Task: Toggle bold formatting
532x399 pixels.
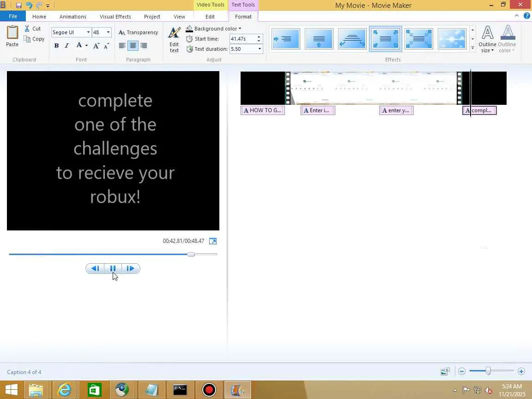Action: point(57,45)
